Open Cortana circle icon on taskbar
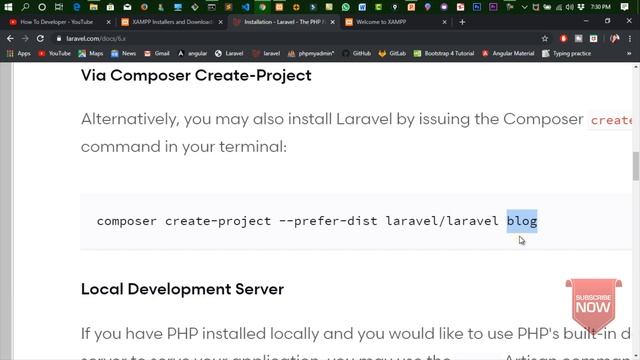The image size is (640, 360). point(42,7)
